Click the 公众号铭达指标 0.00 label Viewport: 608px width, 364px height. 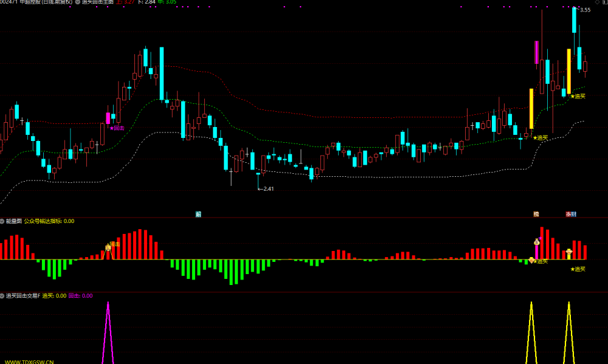pos(49,221)
